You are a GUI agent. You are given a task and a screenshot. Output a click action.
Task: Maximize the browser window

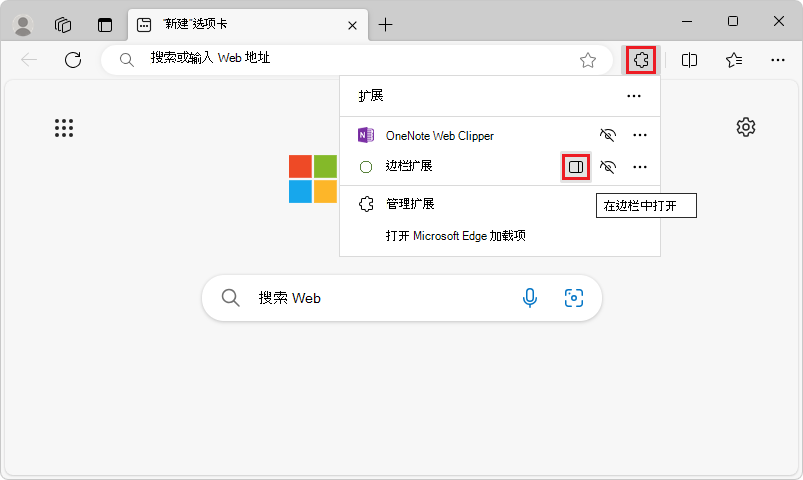click(733, 21)
